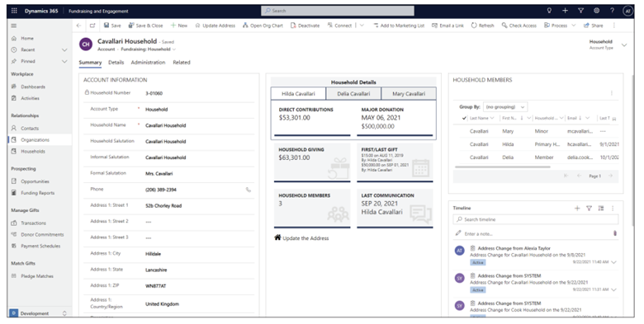
Task: Expand the Alexia Taylor address change entry
Action: (x=614, y=262)
